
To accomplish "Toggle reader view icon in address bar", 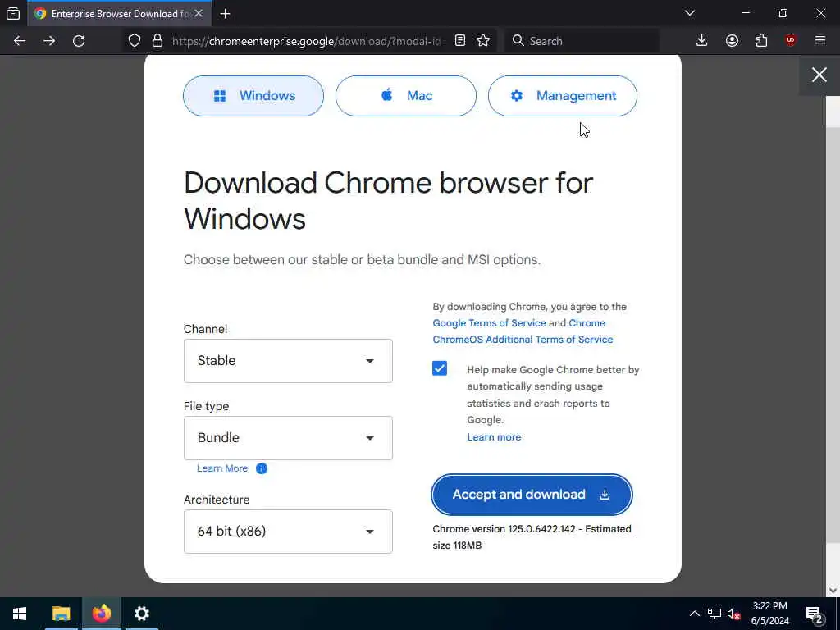I will (460, 41).
